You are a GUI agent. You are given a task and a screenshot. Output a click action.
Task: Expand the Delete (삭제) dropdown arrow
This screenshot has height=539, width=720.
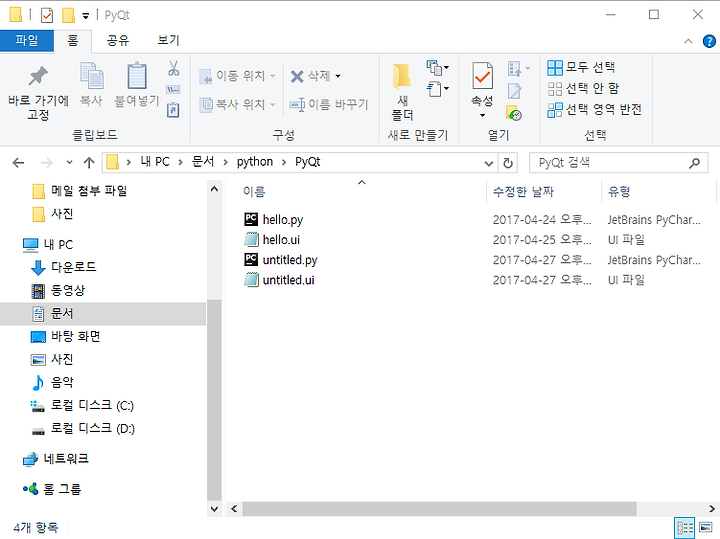(338, 76)
